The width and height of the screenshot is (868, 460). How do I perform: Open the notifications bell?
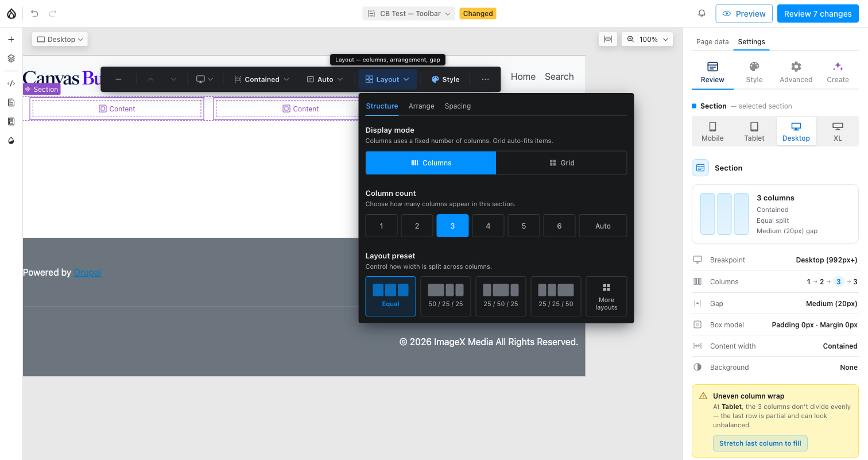[702, 13]
